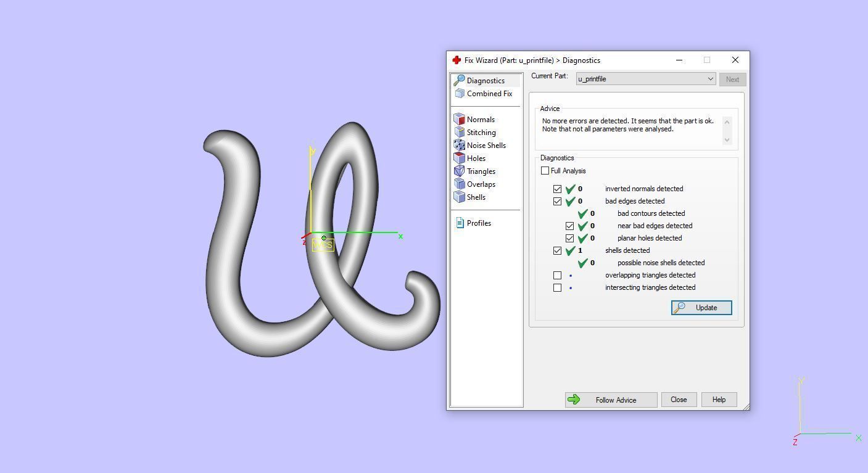
Task: Click the Fix Wizard red cross icon
Action: 457,60
